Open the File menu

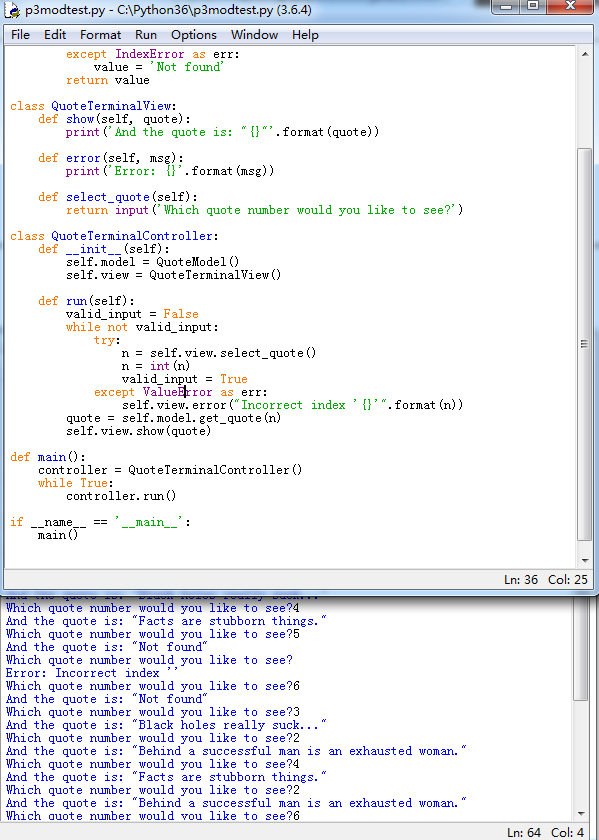click(x=20, y=35)
